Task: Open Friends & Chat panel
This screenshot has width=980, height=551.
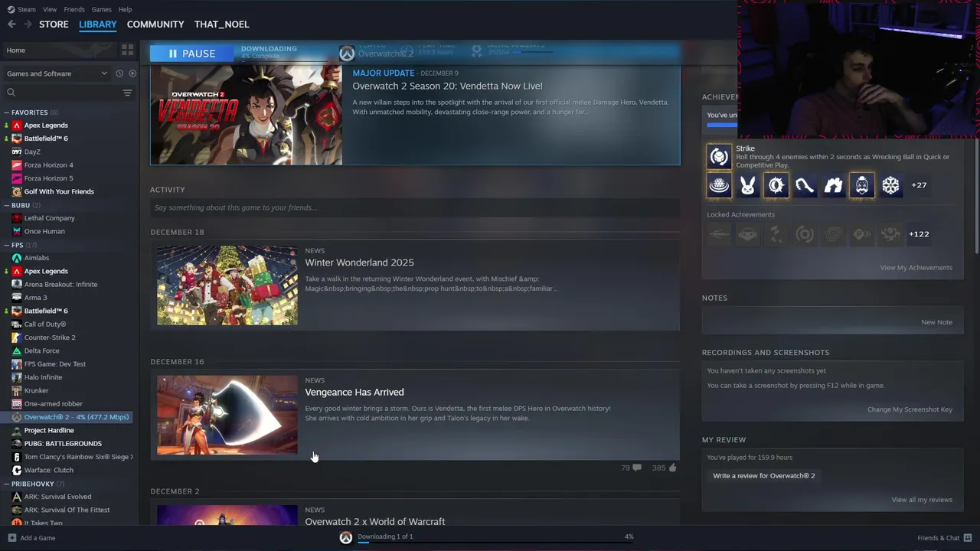Action: [x=944, y=538]
